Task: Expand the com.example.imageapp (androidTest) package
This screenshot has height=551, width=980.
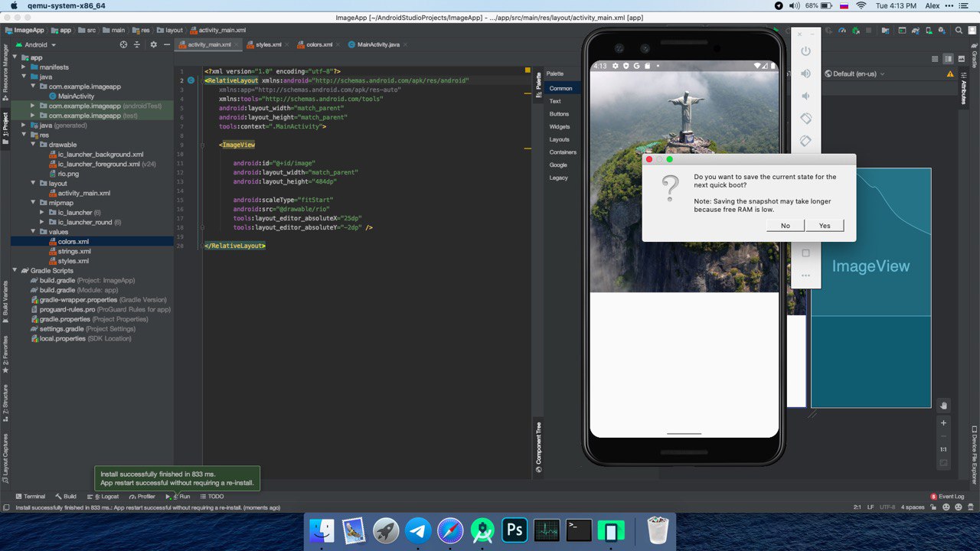Action: (33, 106)
